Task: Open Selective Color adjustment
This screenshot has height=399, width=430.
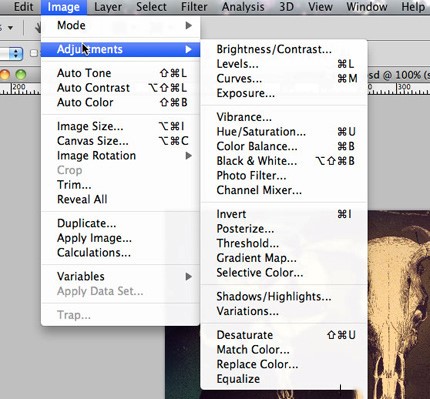Action: click(284, 273)
